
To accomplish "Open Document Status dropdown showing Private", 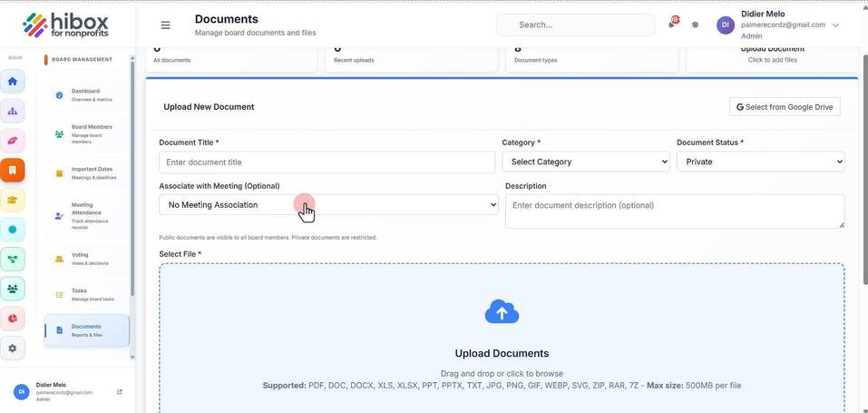I will click(761, 162).
